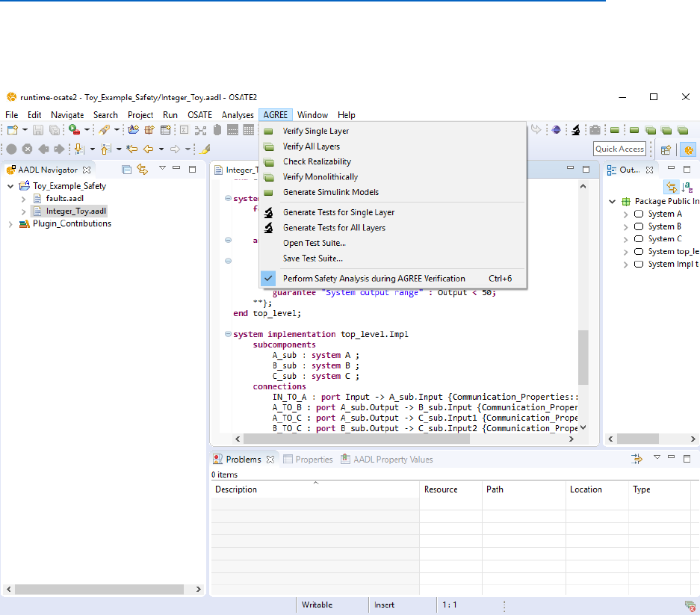
Task: Switch to the active AADL perspective button
Action: tap(689, 149)
